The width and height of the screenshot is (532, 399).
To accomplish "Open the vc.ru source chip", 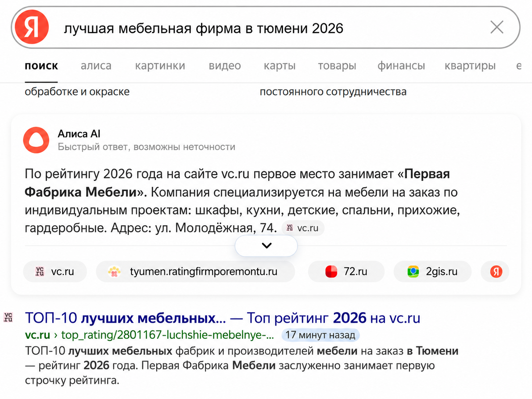I will [55, 272].
